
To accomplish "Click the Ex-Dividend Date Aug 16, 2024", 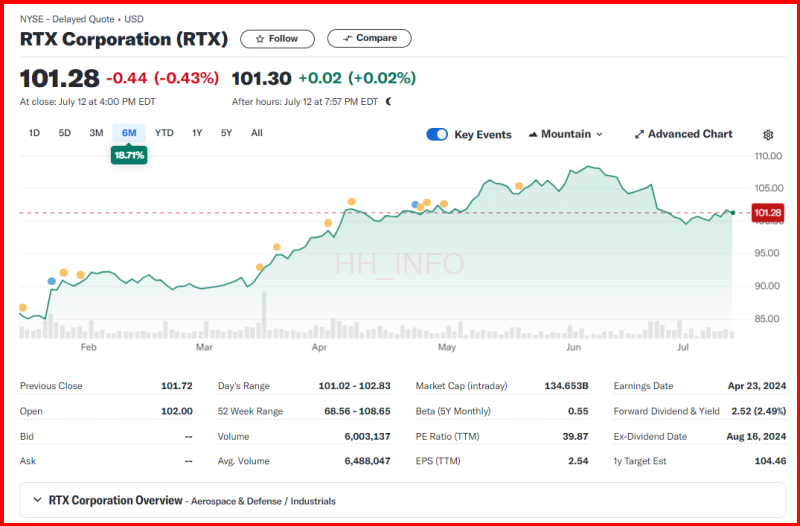I will 756,437.
